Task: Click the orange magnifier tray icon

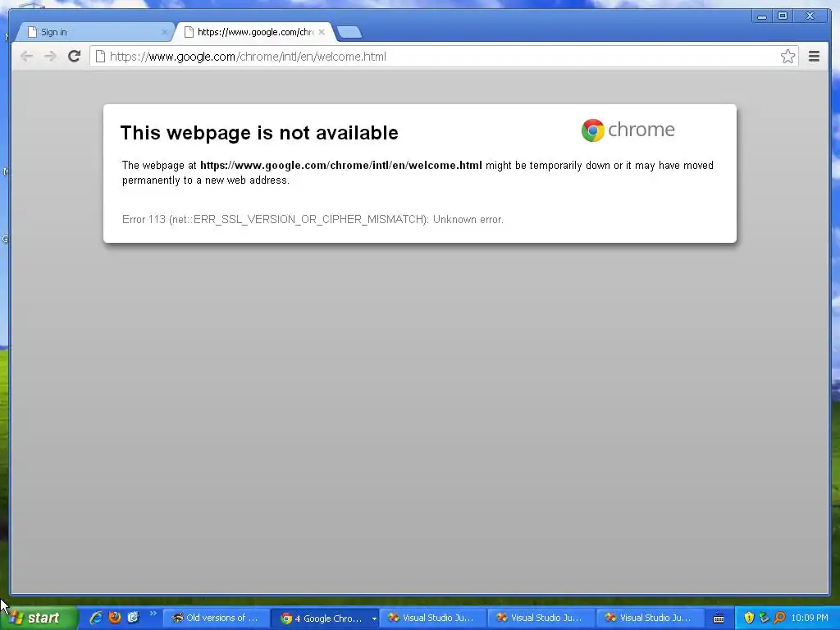Action: (779, 619)
